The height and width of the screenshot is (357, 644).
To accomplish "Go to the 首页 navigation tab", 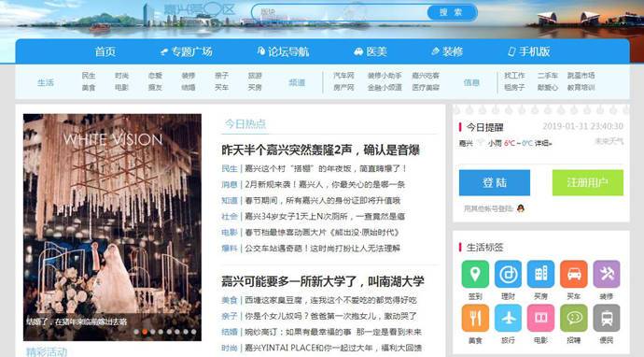I will 105,51.
